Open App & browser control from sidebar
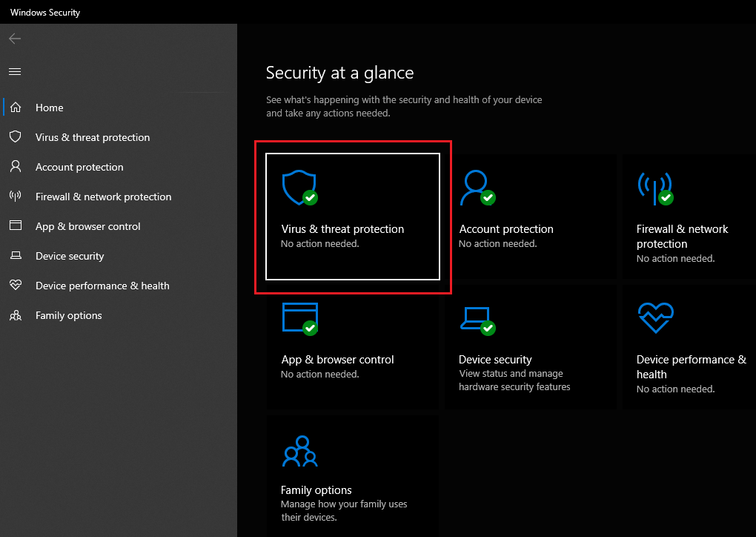Viewport: 756px width, 537px height. tap(87, 226)
